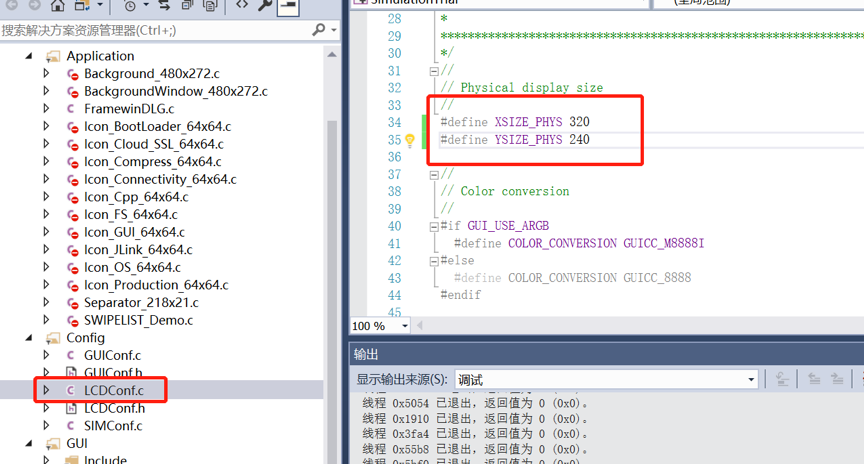Click the Home icon in Solution Explorer toolbar

(57, 6)
